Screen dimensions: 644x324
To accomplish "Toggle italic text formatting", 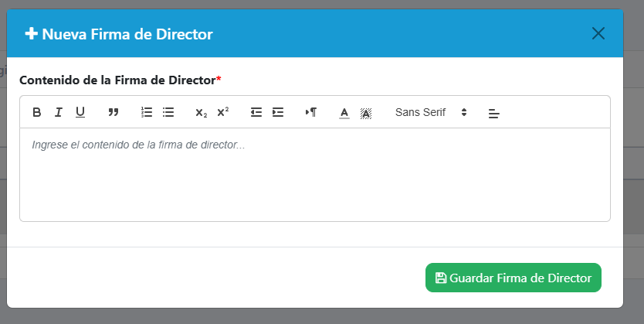I will [59, 112].
